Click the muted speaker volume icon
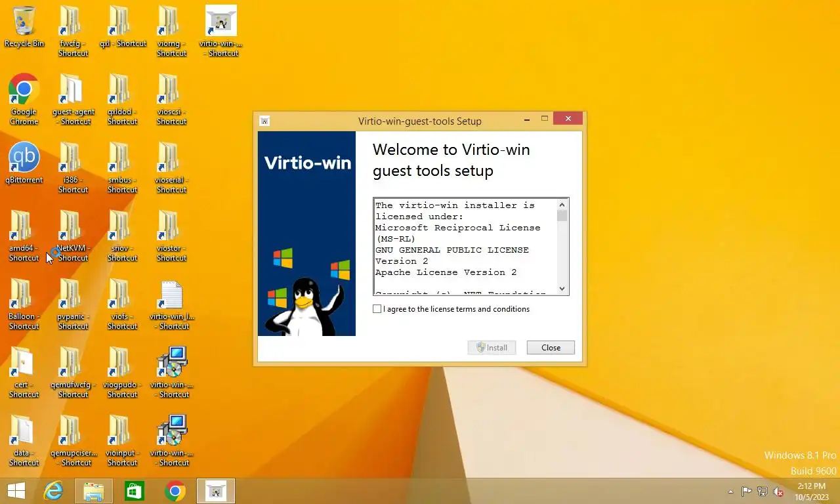 (779, 492)
